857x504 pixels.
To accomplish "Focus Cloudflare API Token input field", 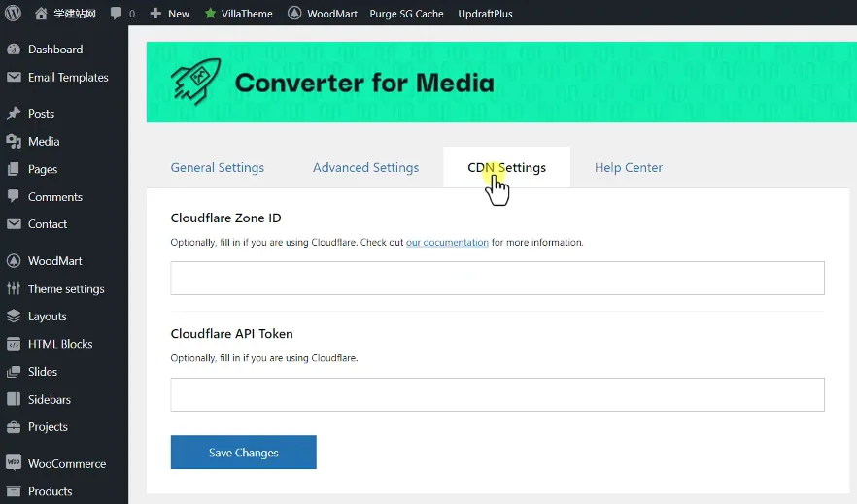I will (497, 394).
